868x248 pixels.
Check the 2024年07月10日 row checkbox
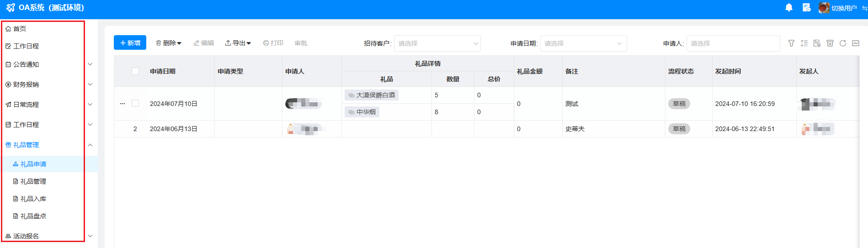135,103
